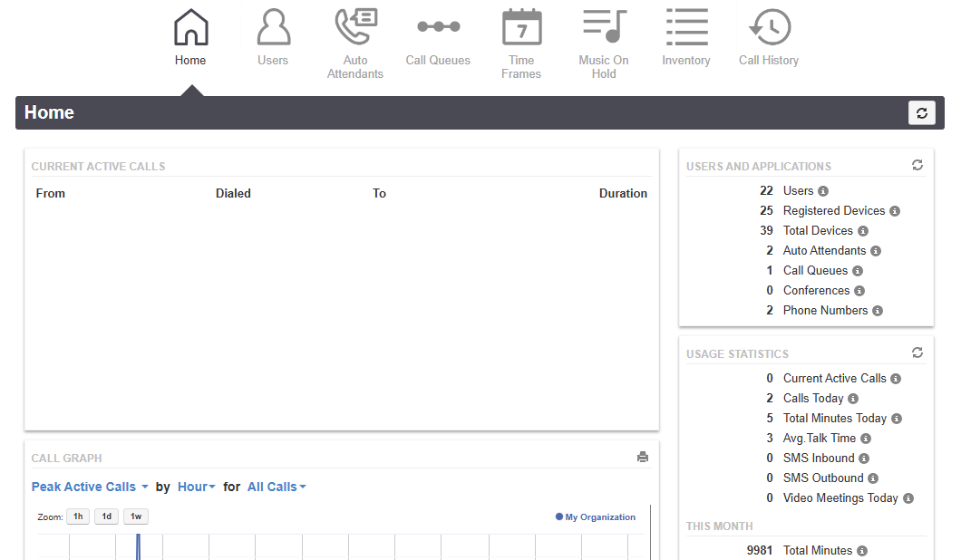Refresh the Home page with header button

click(922, 113)
